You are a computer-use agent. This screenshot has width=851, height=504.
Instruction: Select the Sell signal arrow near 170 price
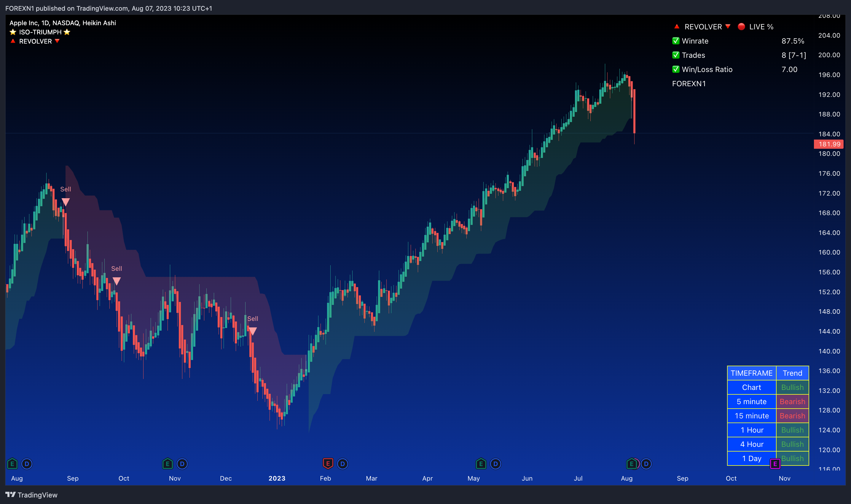pyautogui.click(x=66, y=202)
